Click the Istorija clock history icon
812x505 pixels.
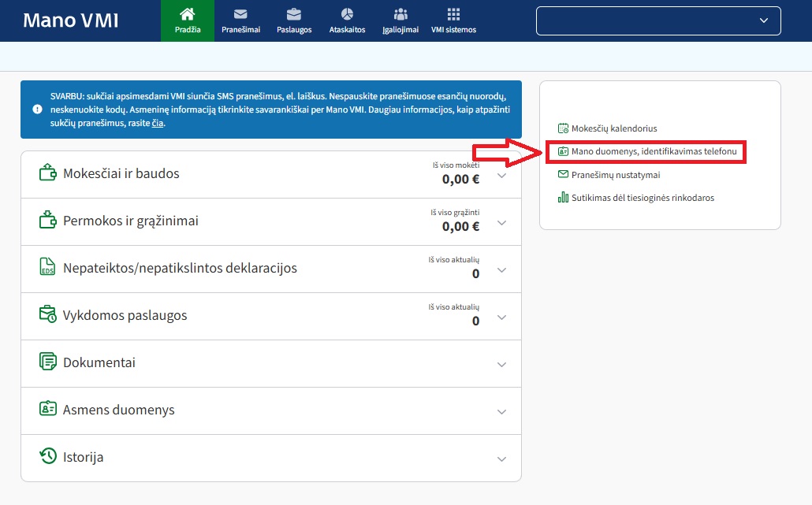47,457
